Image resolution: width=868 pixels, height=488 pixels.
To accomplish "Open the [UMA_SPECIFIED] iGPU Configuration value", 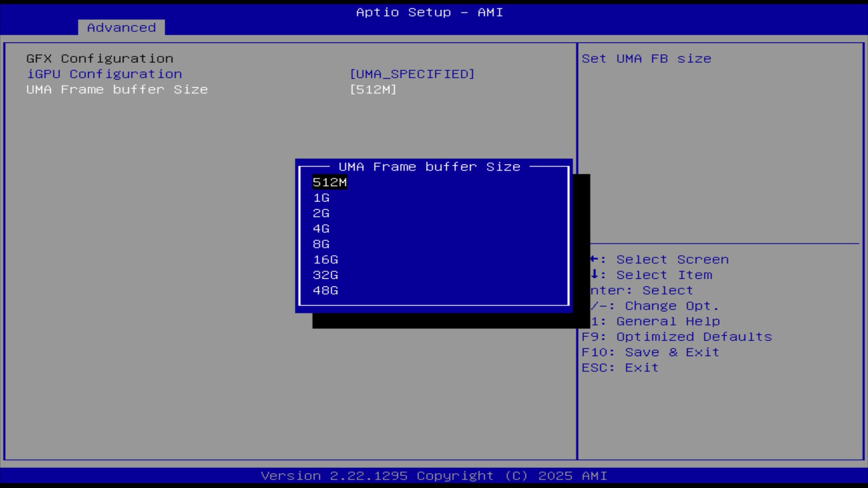I will pos(412,74).
